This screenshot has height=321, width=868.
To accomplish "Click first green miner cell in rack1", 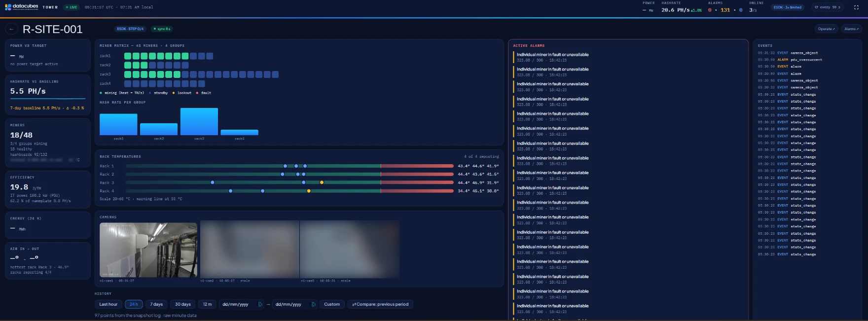I will pos(128,56).
